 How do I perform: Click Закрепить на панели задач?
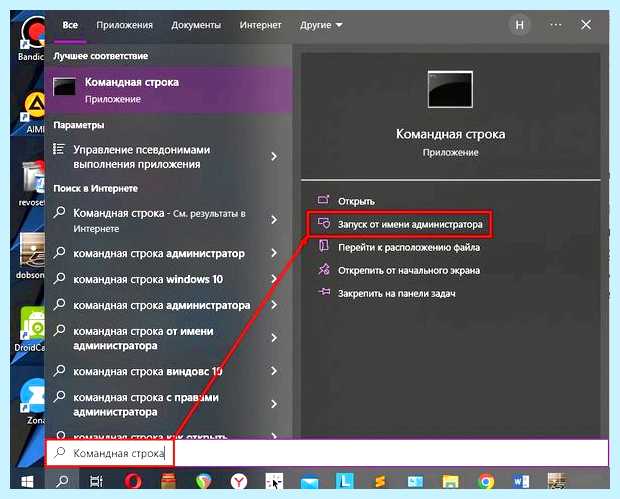click(397, 293)
